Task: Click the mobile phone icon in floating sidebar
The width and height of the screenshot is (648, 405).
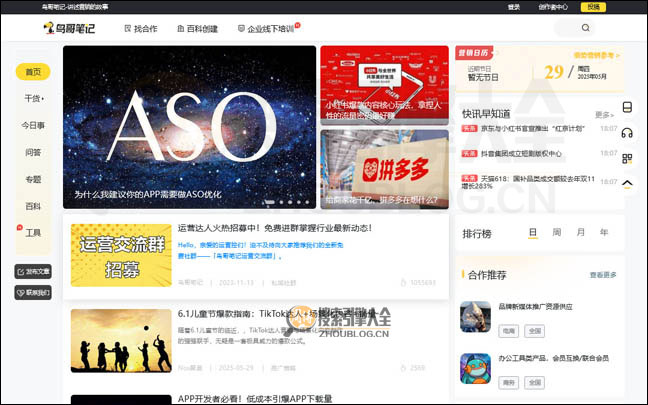Action: tap(627, 107)
